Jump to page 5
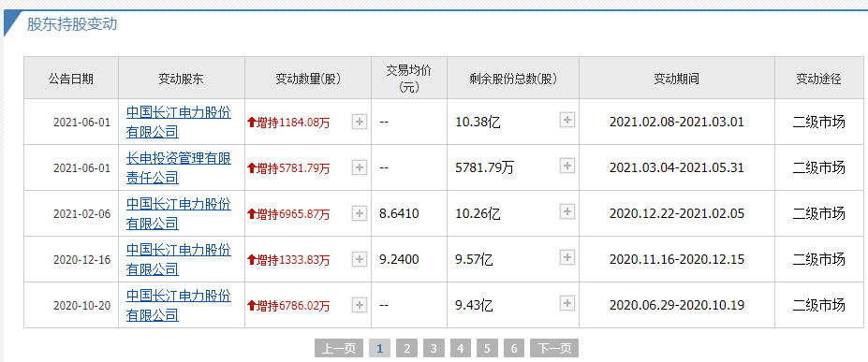868x362 pixels. [x=487, y=348]
